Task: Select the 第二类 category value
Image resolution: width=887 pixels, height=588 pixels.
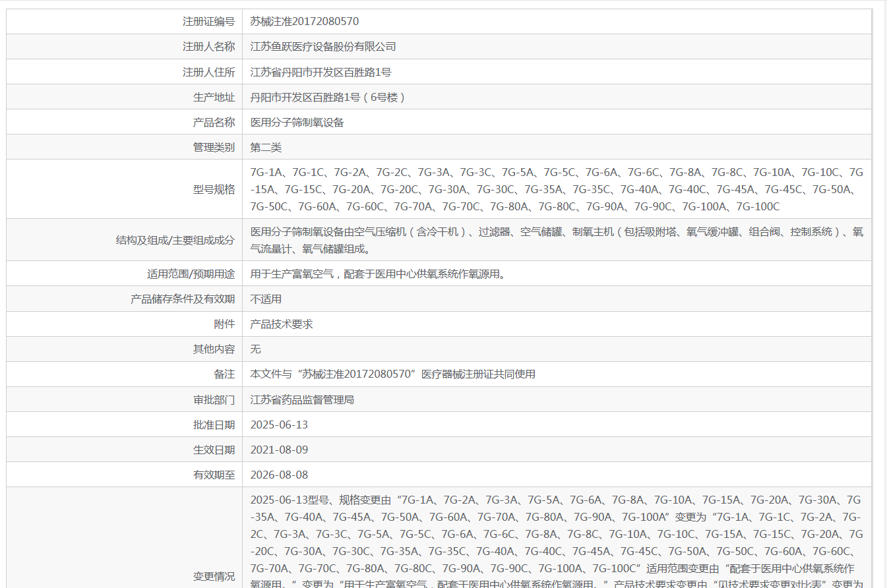Action: (266, 147)
